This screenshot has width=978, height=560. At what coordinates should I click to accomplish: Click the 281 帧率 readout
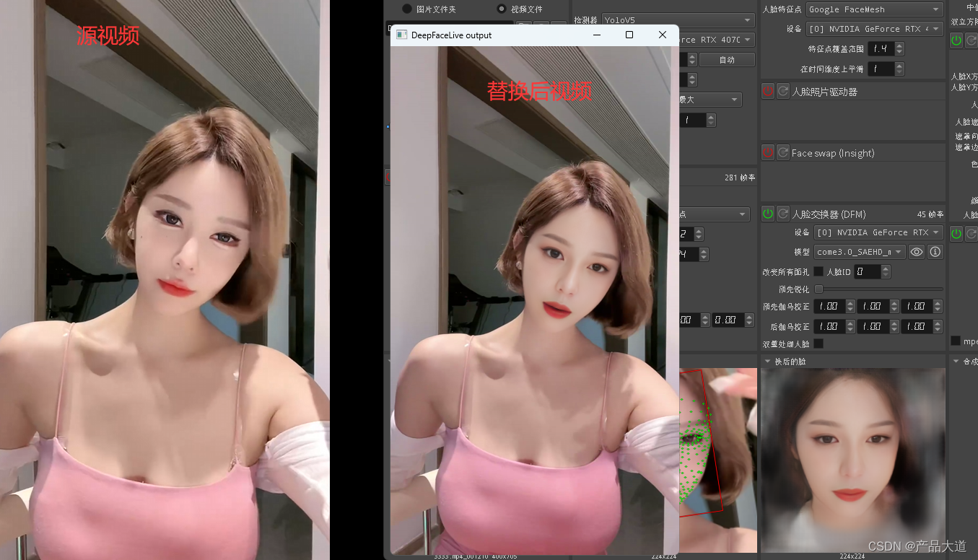[740, 178]
